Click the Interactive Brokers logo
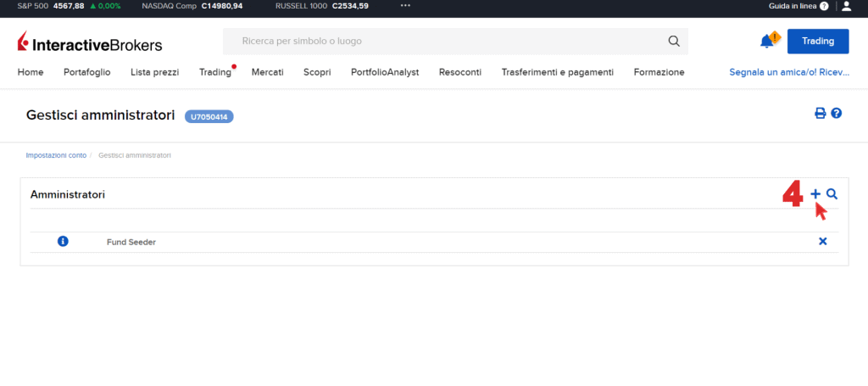This screenshot has height=386, width=868. pyautogui.click(x=90, y=43)
